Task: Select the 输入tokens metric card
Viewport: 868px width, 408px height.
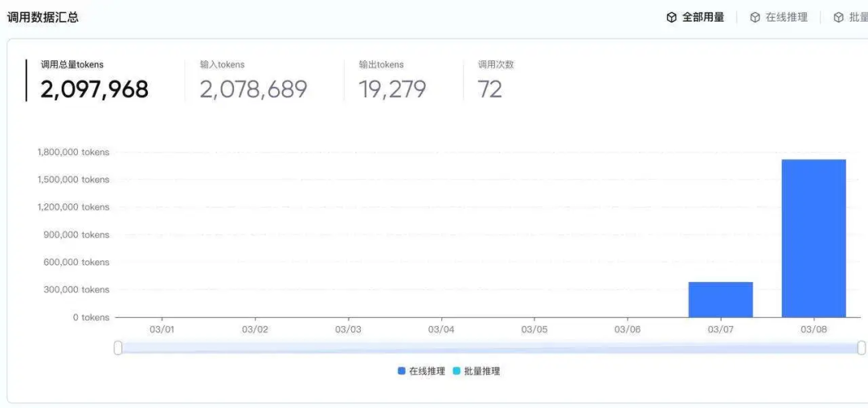Action: (253, 80)
